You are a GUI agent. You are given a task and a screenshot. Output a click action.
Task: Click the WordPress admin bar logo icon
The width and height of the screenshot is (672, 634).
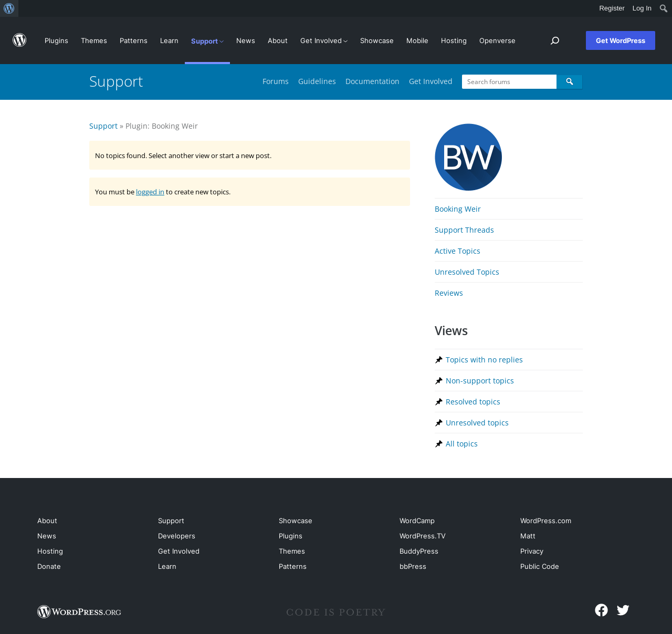click(9, 8)
